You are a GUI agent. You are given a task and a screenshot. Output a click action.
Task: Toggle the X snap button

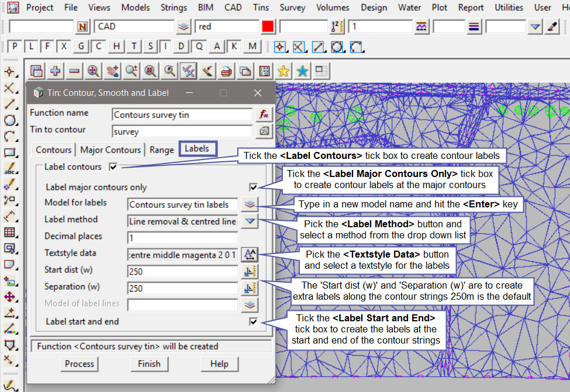[64, 47]
